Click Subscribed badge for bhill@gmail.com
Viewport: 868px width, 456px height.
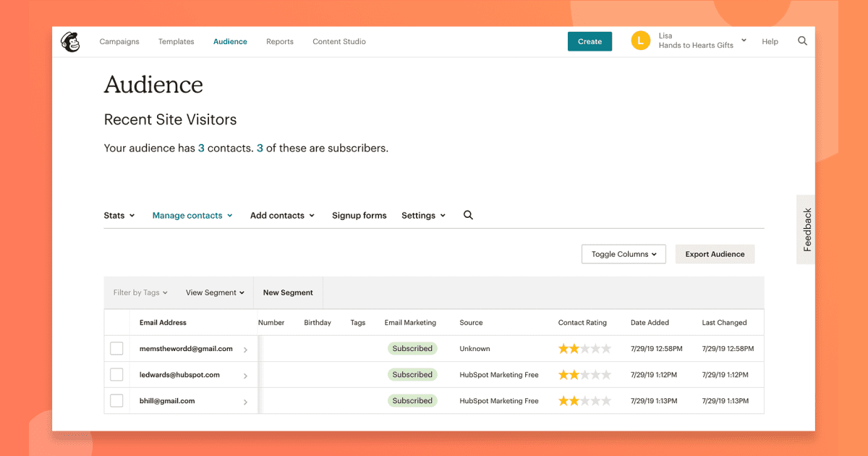pyautogui.click(x=412, y=401)
